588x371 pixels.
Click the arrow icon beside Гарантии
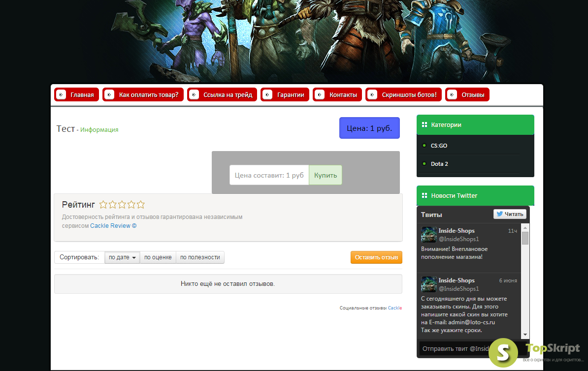pos(267,95)
